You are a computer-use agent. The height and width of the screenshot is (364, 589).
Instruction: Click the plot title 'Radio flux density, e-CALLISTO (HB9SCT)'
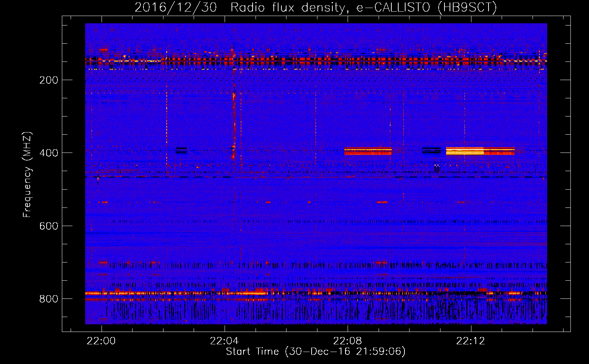pyautogui.click(x=364, y=7)
